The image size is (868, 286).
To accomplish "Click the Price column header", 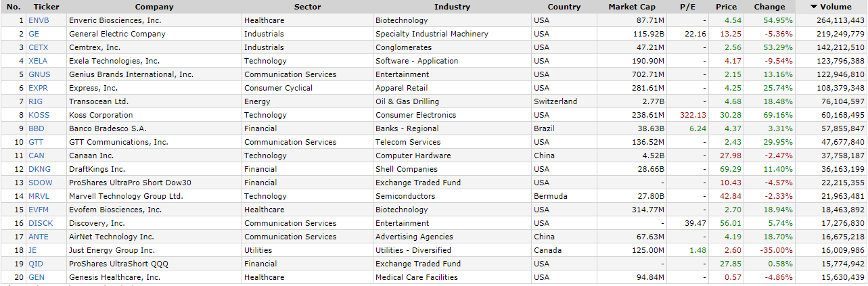I will coord(727,7).
